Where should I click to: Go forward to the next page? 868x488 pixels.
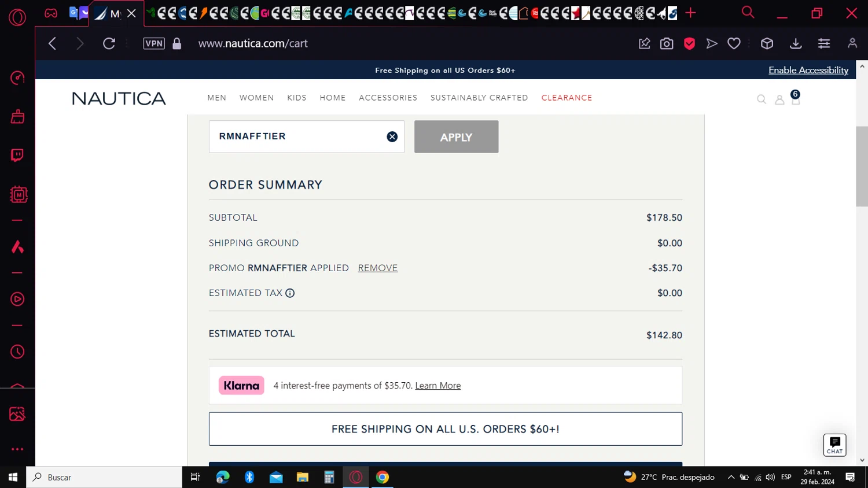pyautogui.click(x=80, y=43)
